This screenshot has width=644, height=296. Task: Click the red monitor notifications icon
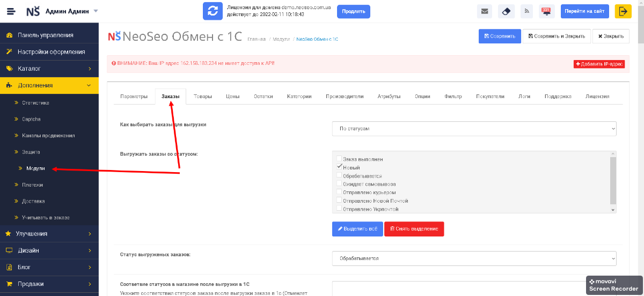(546, 11)
